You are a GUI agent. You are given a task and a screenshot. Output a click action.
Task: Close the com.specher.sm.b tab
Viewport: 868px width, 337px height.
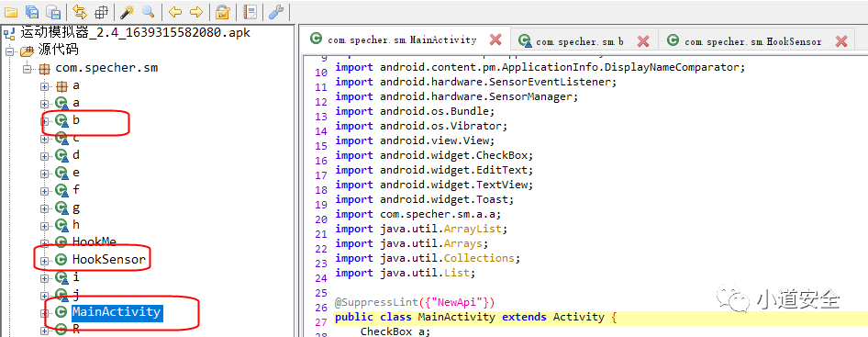coord(642,41)
